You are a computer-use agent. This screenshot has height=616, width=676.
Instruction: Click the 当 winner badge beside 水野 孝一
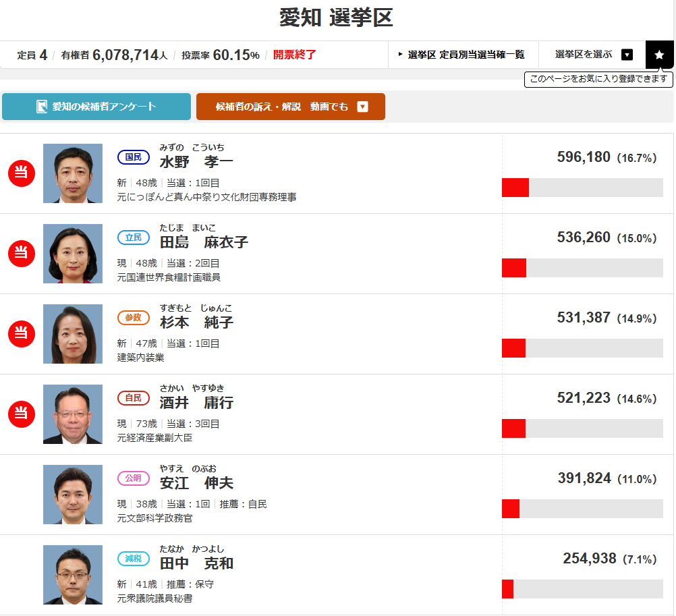21,173
